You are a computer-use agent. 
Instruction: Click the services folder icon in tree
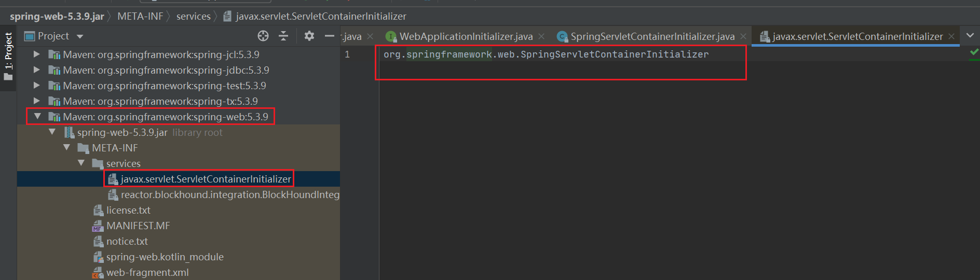(x=98, y=164)
